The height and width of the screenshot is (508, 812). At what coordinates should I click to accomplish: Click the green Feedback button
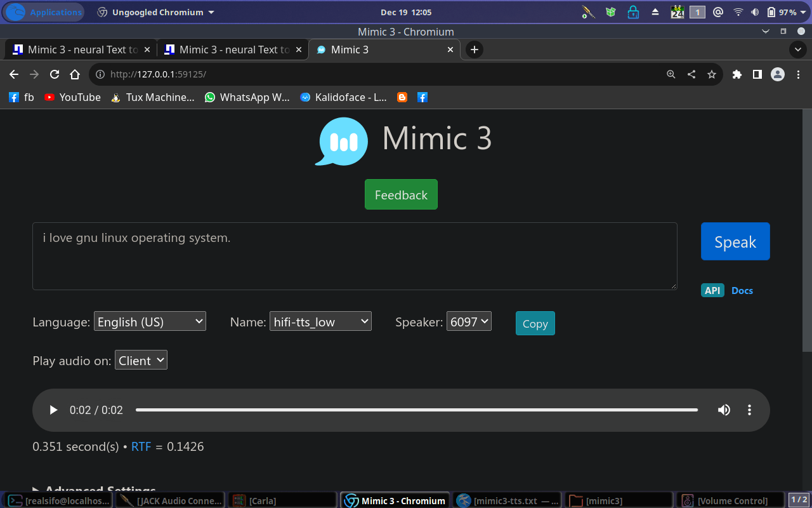[x=401, y=194]
